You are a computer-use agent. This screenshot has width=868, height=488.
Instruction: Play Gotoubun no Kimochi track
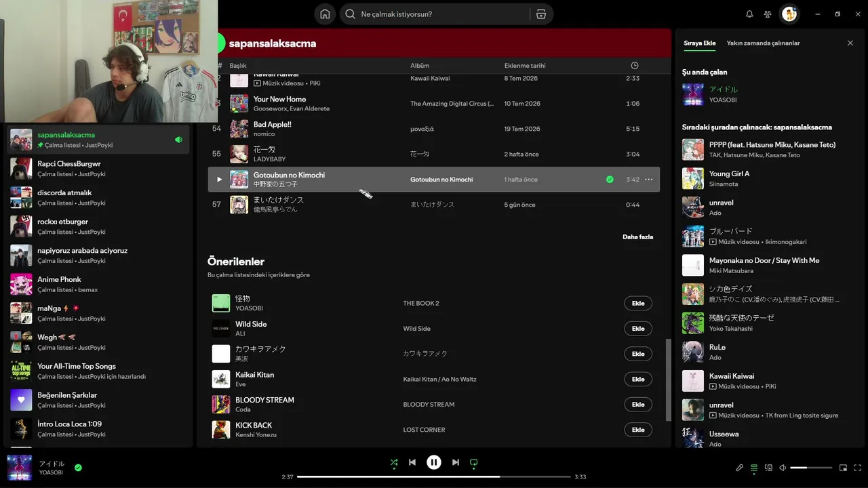219,180
